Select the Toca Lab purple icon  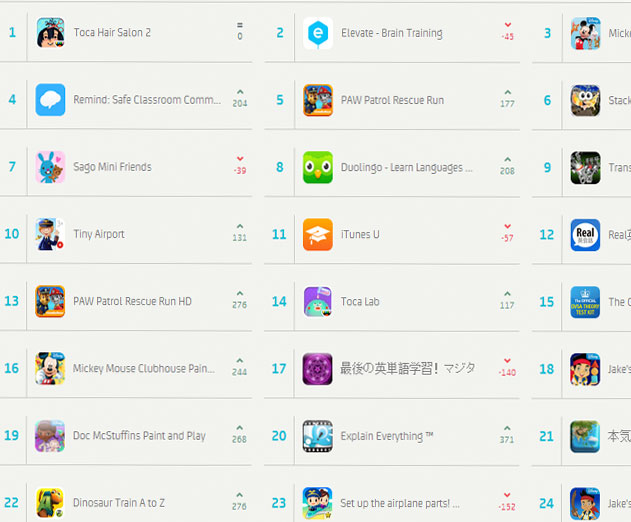pyautogui.click(x=318, y=302)
